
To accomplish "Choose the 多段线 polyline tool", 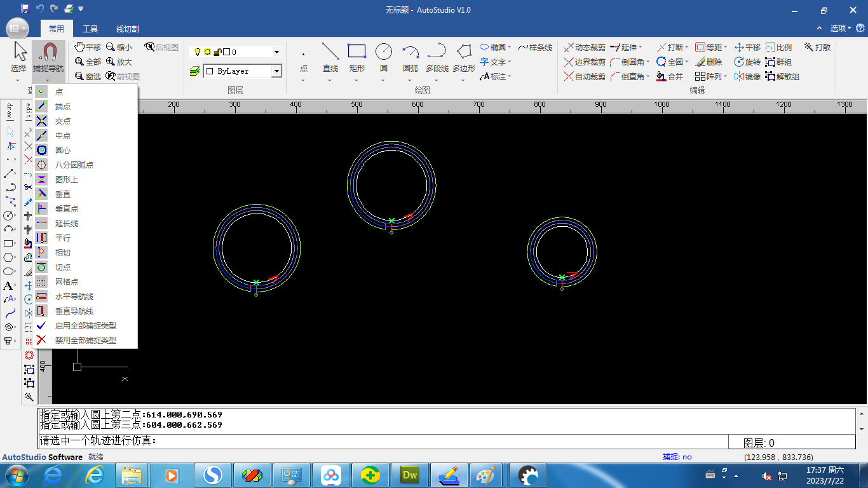I will click(437, 58).
